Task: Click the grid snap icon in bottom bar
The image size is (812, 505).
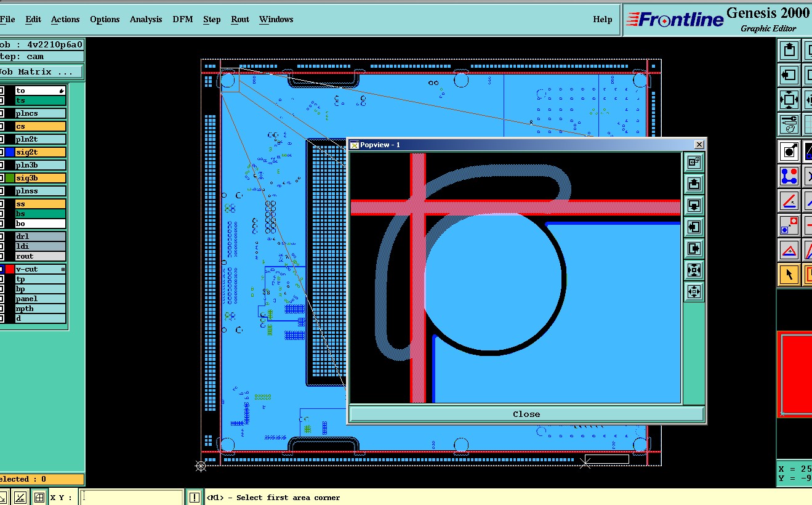Action: pos(39,498)
